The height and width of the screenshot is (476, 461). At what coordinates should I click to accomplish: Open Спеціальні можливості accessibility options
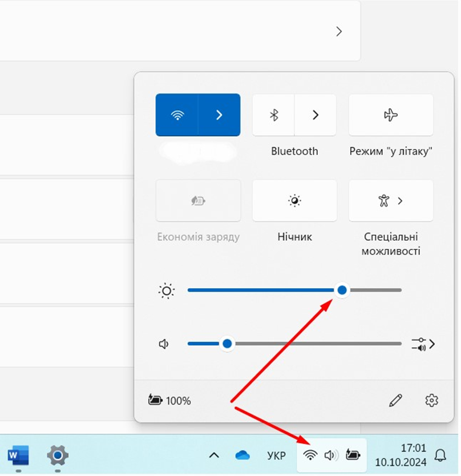coord(391,200)
